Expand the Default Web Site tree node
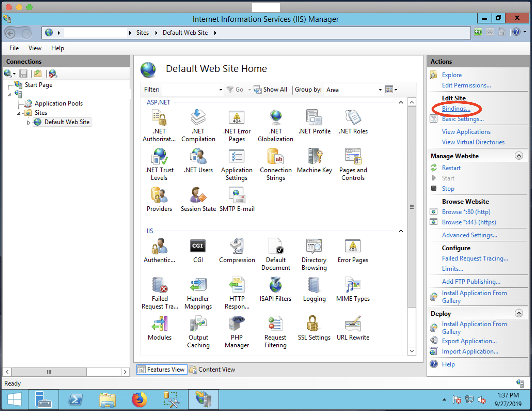This screenshot has height=411, width=532. [x=28, y=123]
